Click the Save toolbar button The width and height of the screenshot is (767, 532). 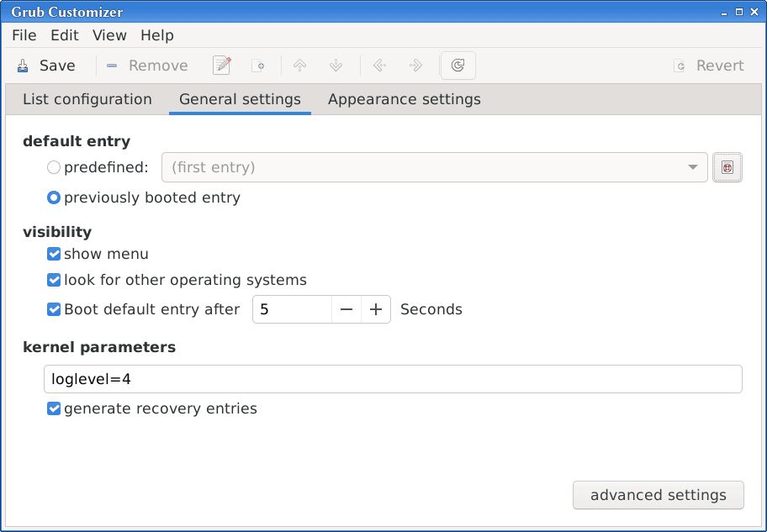[x=46, y=66]
